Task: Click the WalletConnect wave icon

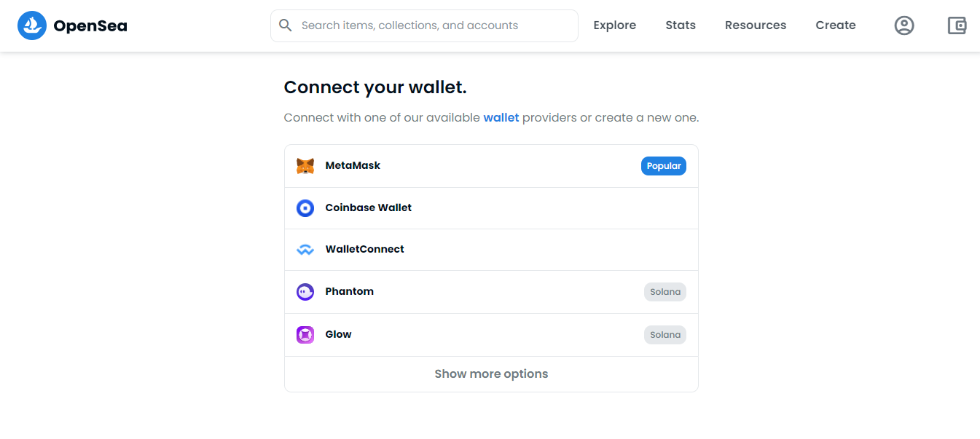Action: point(305,250)
